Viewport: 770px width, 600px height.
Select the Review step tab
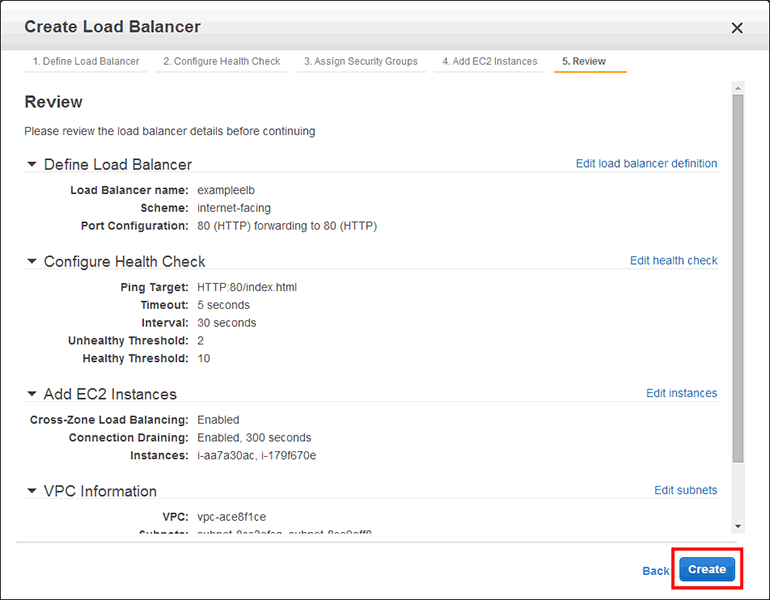point(584,62)
